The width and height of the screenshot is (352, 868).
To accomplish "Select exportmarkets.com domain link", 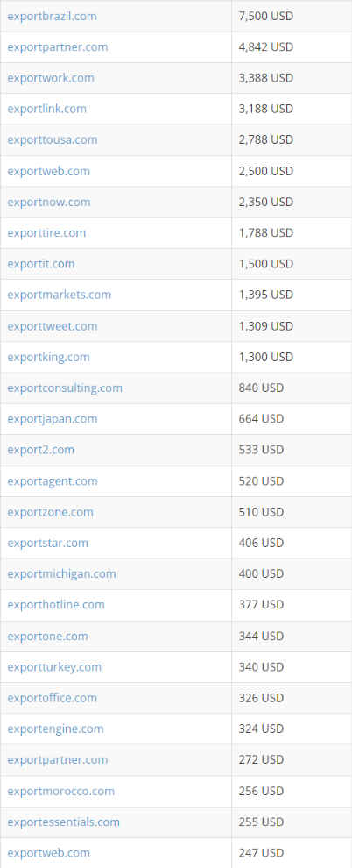I will click(x=60, y=295).
